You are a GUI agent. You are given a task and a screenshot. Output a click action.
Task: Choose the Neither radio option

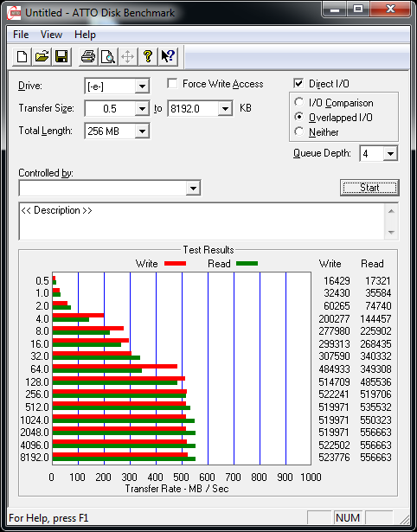click(x=299, y=131)
